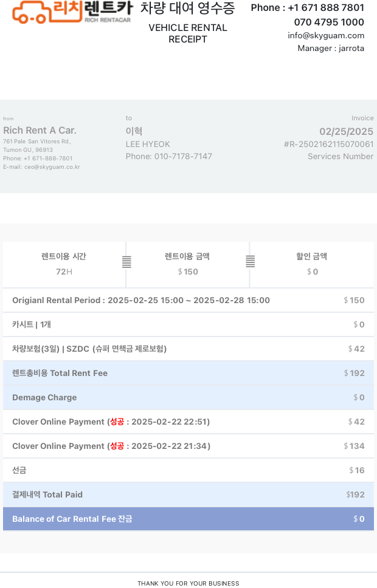The width and height of the screenshot is (377, 588).
Task: Click the Clover Online Payment 21:34 row
Action: pos(188,446)
